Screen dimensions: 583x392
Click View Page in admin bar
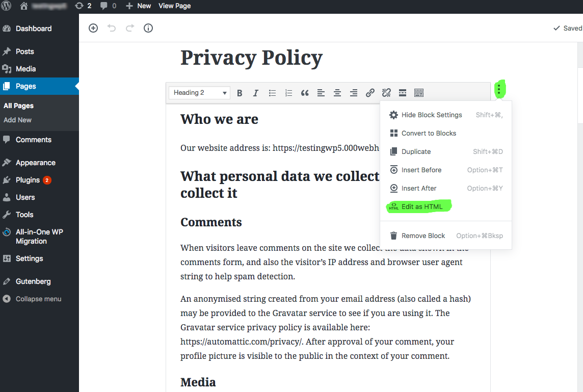click(175, 6)
